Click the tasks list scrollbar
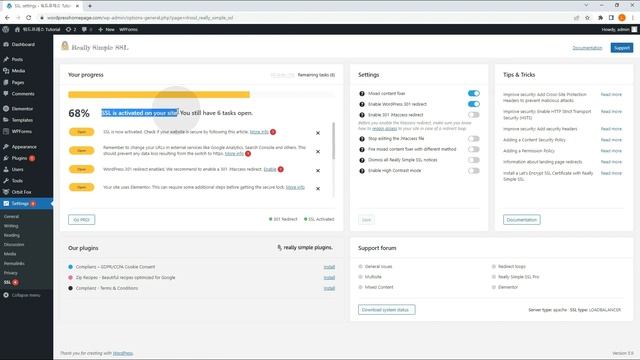640x360 pixels. pos(333,141)
